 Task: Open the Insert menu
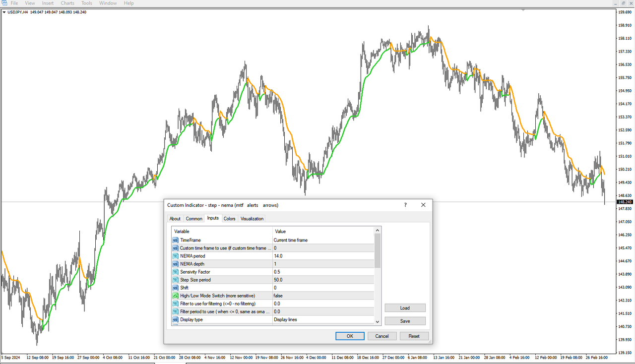(48, 3)
